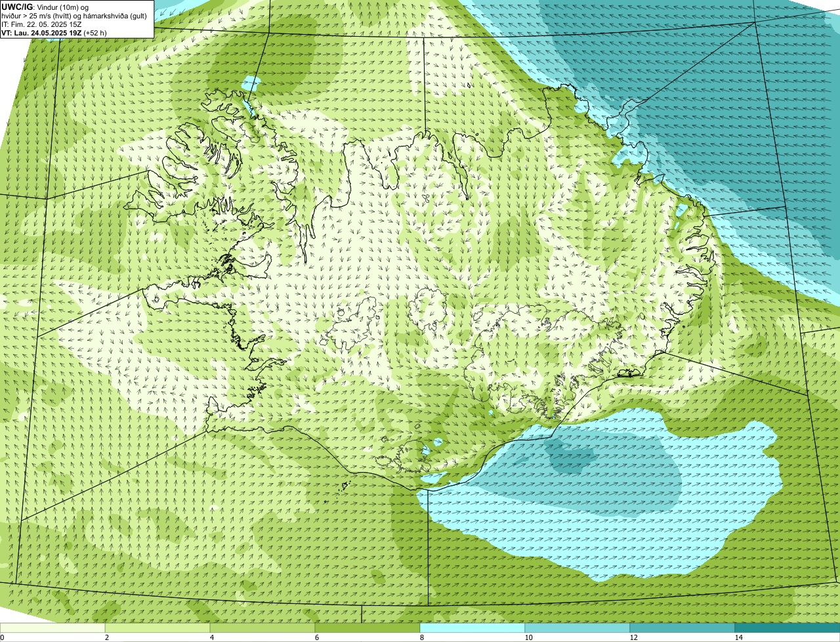Click the 2–4 m/s light green legend swatch

(157, 628)
